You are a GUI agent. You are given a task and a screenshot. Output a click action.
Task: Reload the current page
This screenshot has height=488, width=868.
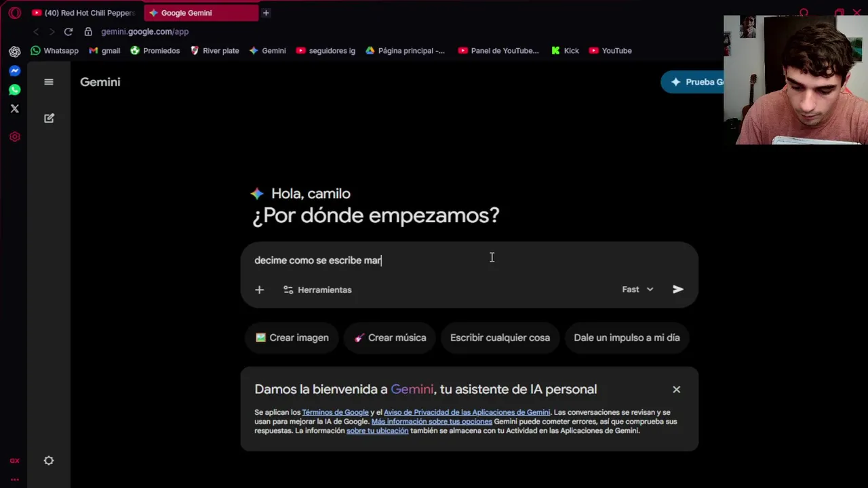[68, 32]
